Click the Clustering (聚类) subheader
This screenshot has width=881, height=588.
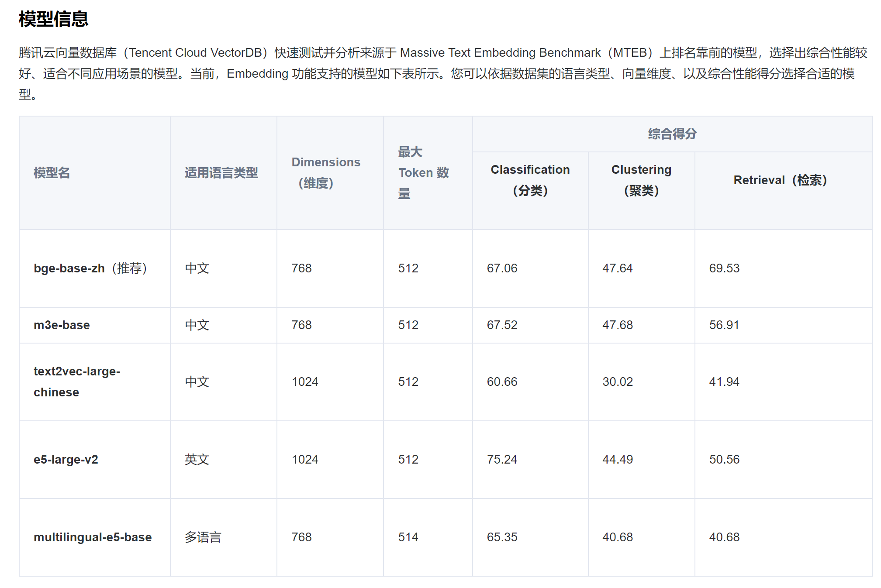point(641,180)
